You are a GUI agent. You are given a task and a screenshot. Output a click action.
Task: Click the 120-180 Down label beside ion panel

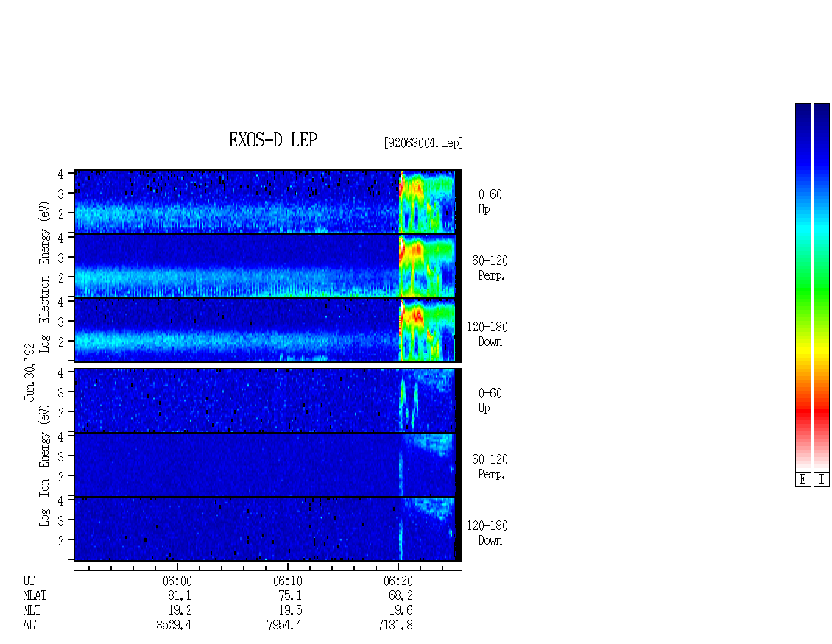(x=487, y=533)
